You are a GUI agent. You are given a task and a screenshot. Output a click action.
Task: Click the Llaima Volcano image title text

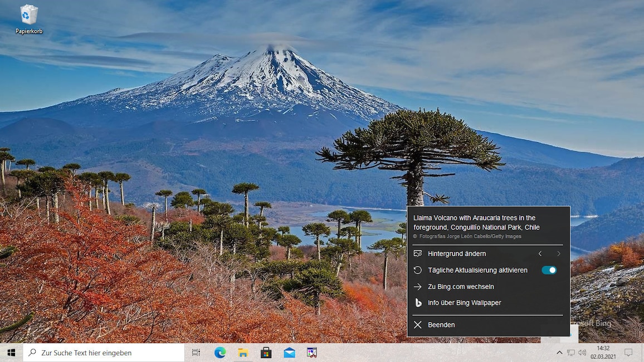point(476,222)
